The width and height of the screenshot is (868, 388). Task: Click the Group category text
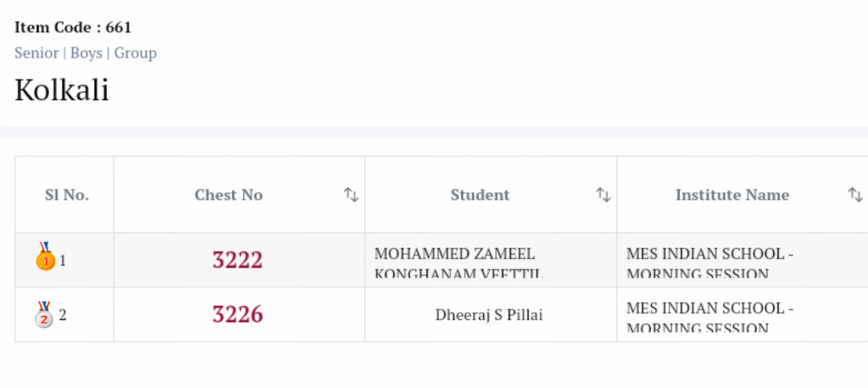[136, 53]
